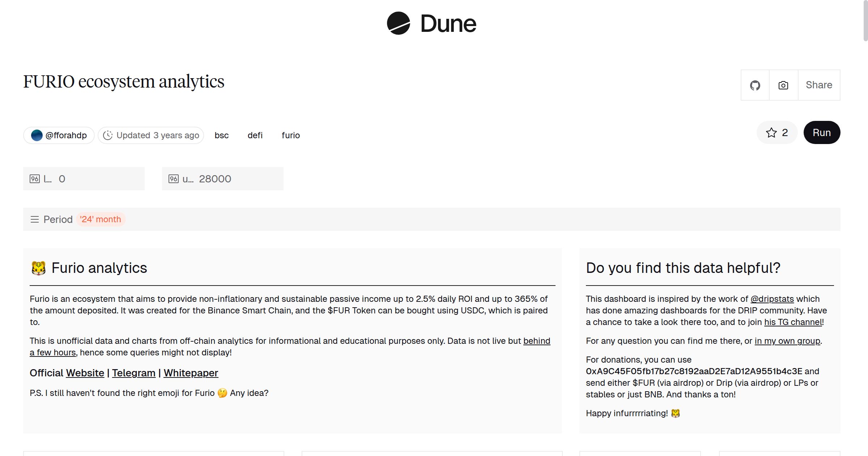Edit the upper parameter value 28000
Image resolution: width=868 pixels, height=456 pixels.
(216, 178)
